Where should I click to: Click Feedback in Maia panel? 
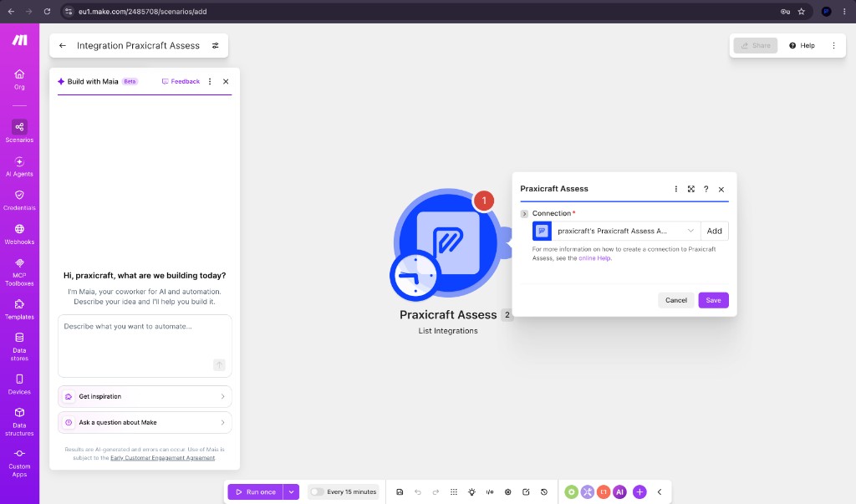181,81
